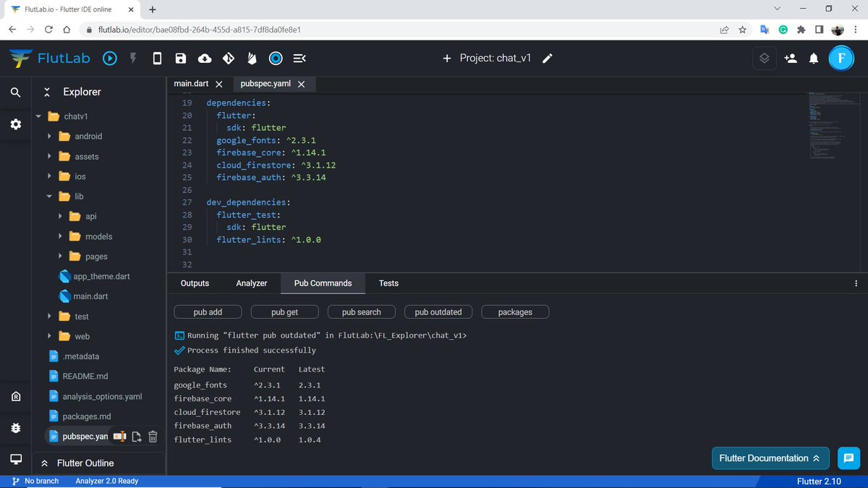The image size is (868, 488).
Task: Click the blue circular gear icon in toolbar
Action: click(276, 59)
